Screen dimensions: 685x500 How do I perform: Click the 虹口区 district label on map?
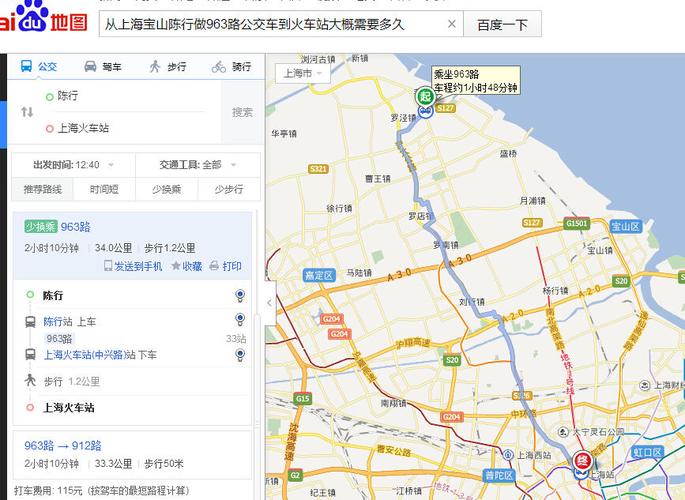pos(647,452)
